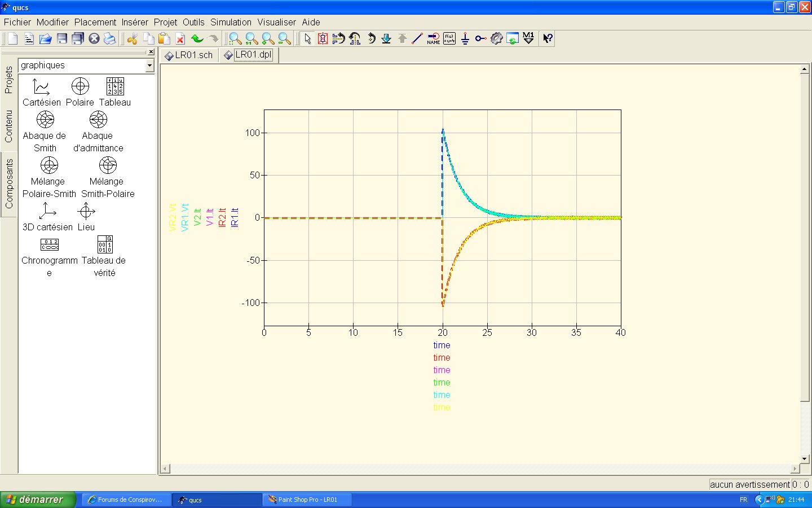
Task: Zoom to 1:1 scale
Action: [251, 38]
